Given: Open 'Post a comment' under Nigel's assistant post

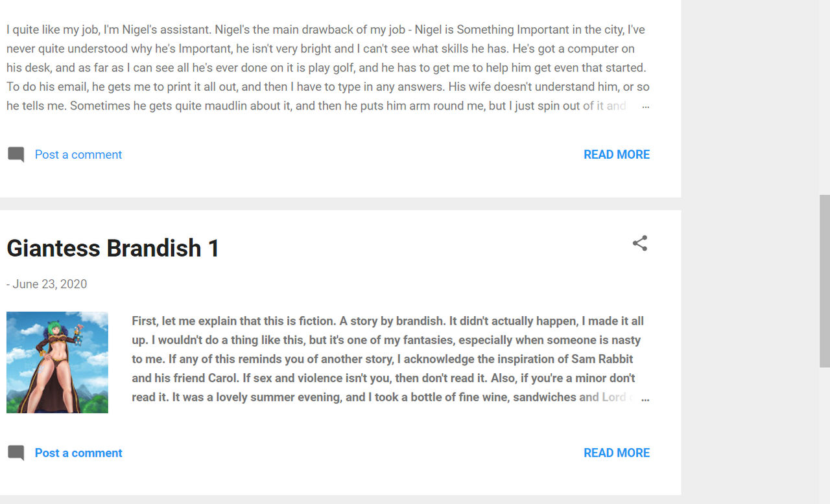Looking at the screenshot, I should 78,155.
